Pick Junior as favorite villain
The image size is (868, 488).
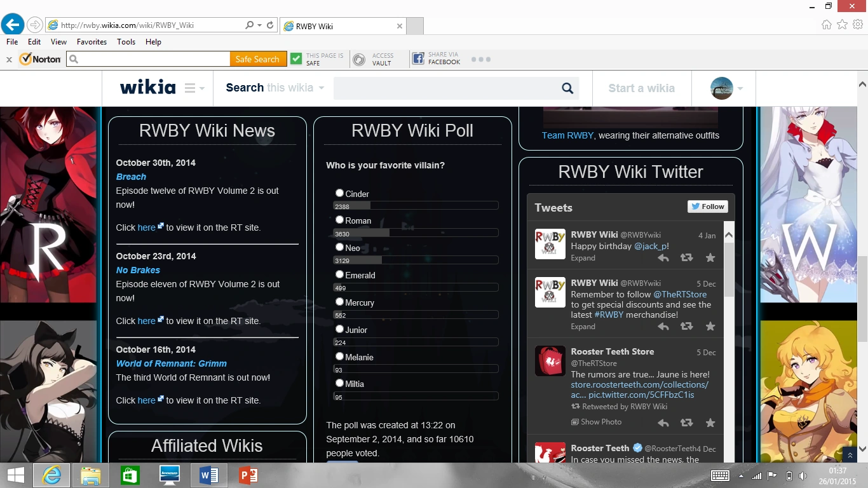339,329
